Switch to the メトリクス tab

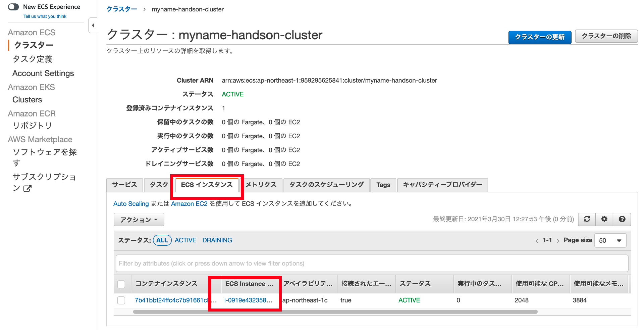pyautogui.click(x=261, y=185)
